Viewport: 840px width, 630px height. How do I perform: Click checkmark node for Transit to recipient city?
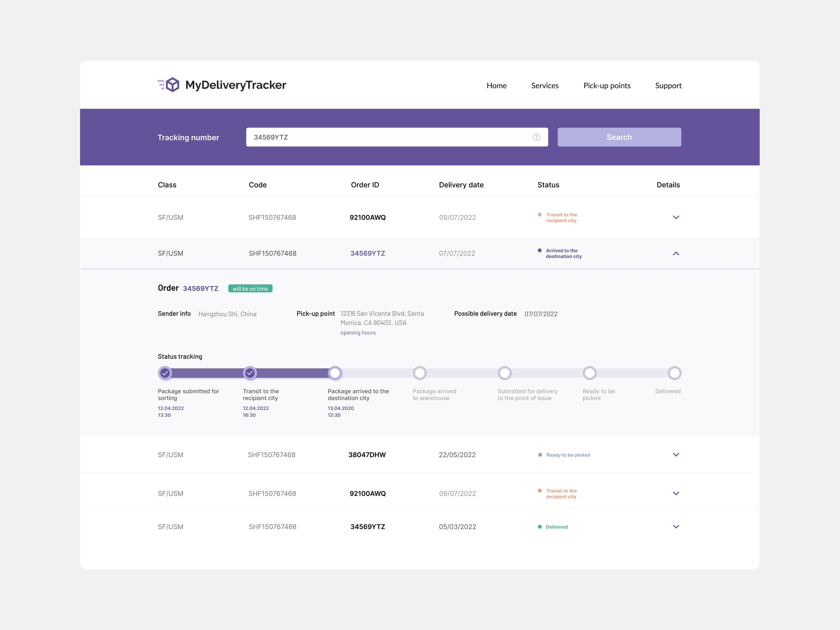point(250,373)
